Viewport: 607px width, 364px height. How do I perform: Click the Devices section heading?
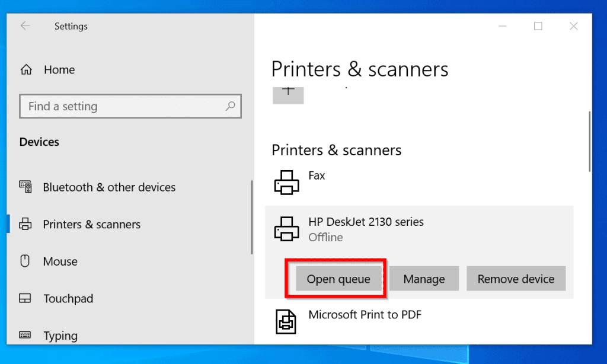[x=39, y=142]
